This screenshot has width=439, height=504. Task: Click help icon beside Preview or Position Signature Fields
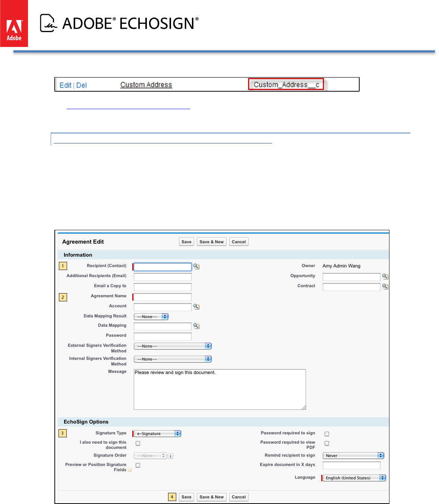(130, 470)
